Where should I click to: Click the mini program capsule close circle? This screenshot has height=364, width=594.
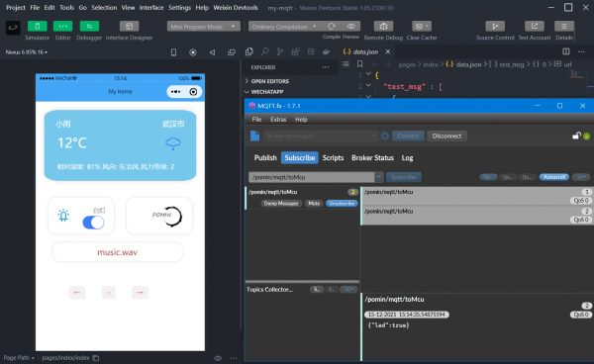pyautogui.click(x=193, y=92)
